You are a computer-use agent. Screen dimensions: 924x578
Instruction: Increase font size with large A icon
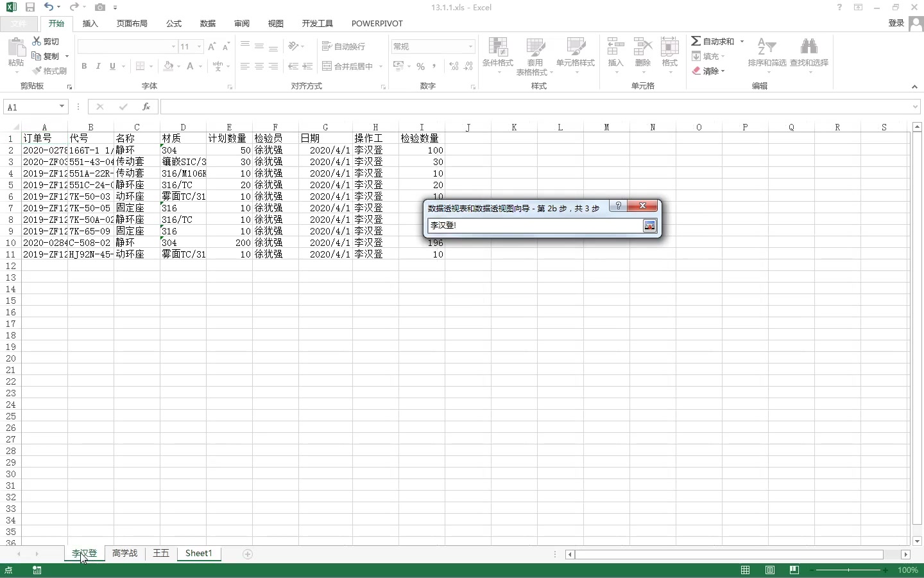[x=212, y=46]
